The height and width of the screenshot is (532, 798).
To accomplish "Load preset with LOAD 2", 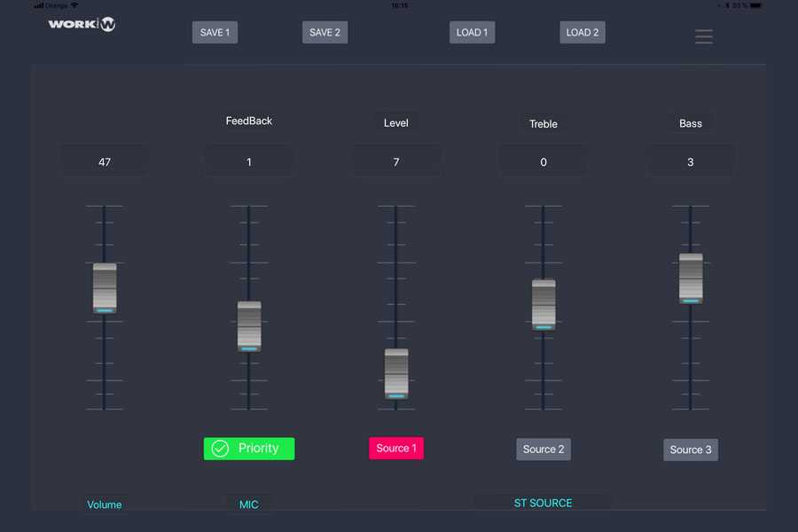I will [x=583, y=33].
